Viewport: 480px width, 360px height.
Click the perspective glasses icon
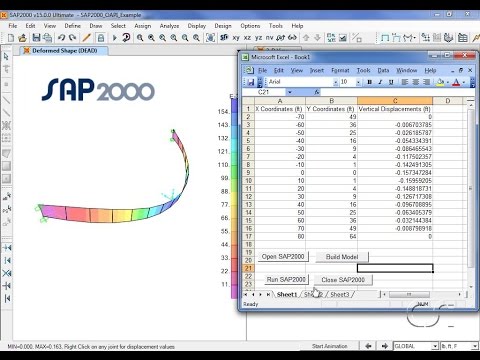coord(292,38)
